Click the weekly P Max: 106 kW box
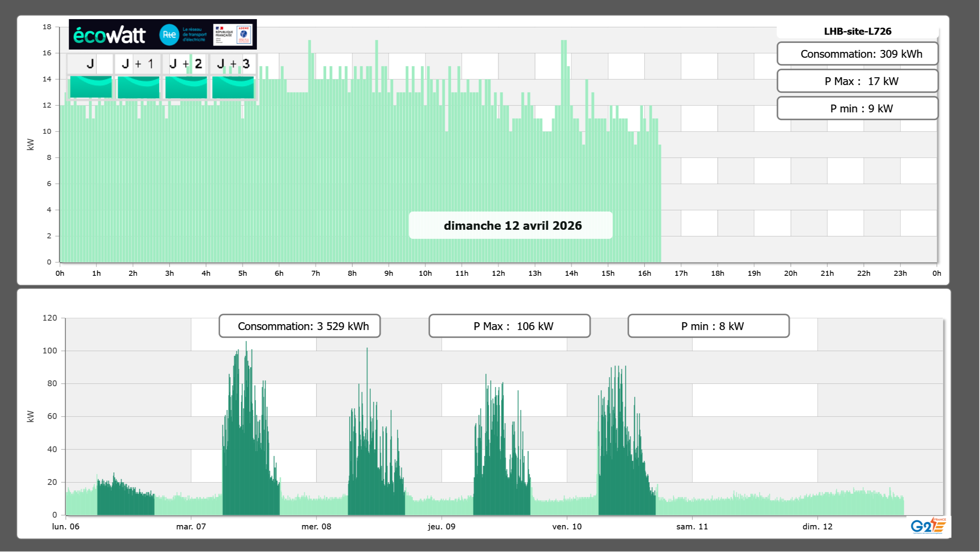 pos(509,326)
